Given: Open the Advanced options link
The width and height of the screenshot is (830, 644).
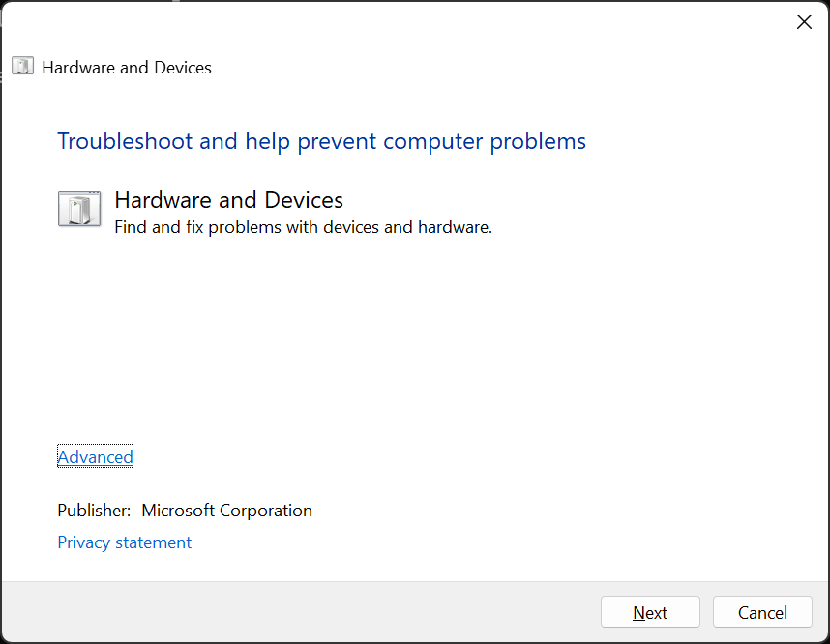Looking at the screenshot, I should pos(95,457).
